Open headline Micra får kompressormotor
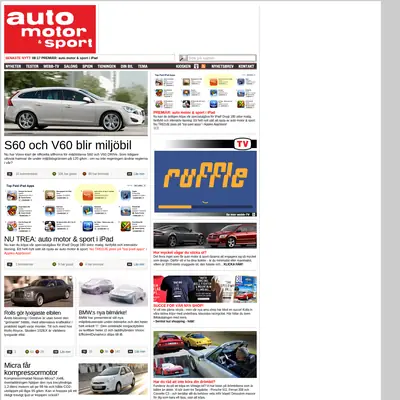The height and width of the screenshot is (400, 400). [x=31, y=369]
